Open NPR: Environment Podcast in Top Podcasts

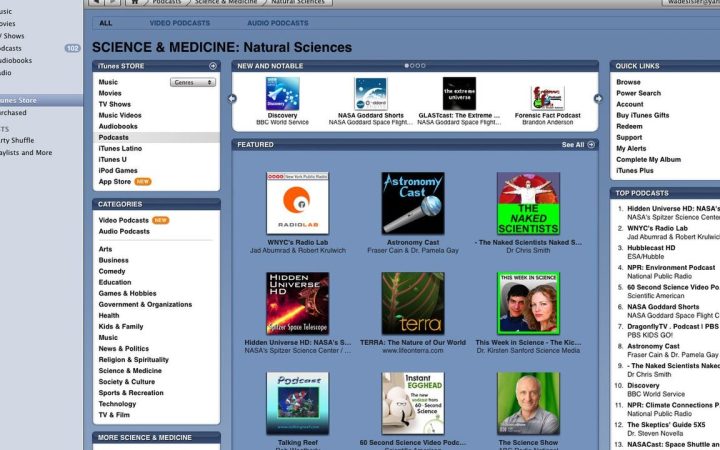coord(671,267)
